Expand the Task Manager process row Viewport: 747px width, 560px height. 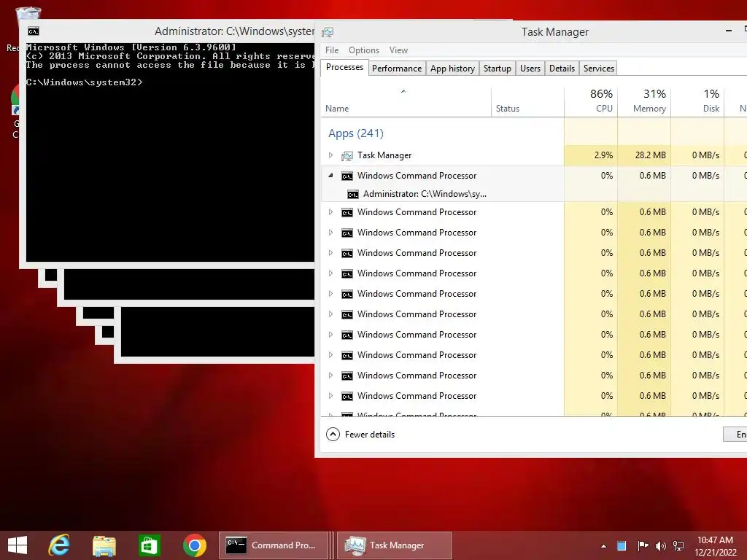click(330, 155)
